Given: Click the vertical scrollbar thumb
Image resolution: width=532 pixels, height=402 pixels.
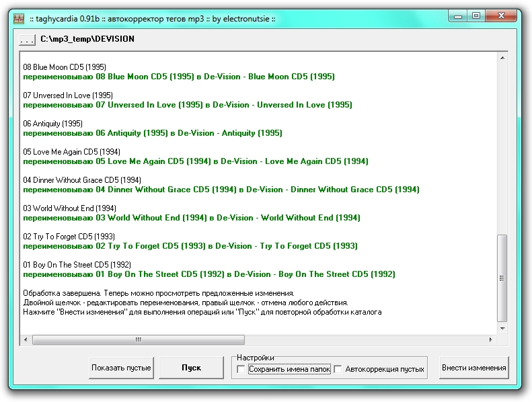Looking at the screenshot, I should tap(502, 278).
